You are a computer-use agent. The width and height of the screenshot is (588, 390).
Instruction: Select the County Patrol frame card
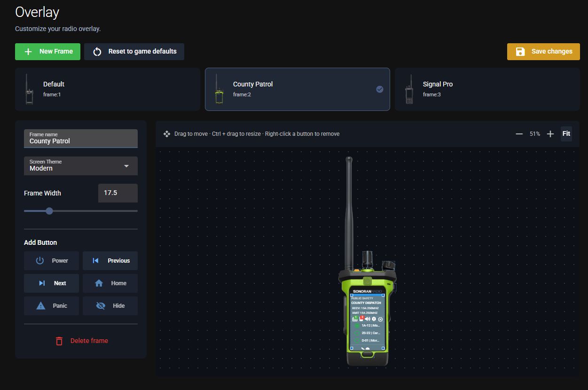point(298,89)
